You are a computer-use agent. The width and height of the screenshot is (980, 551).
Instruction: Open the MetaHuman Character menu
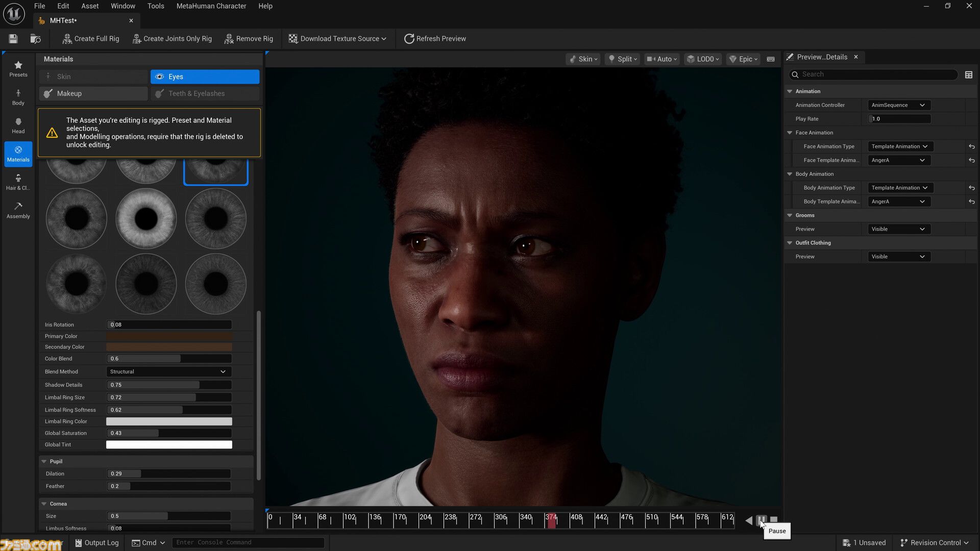tap(211, 6)
